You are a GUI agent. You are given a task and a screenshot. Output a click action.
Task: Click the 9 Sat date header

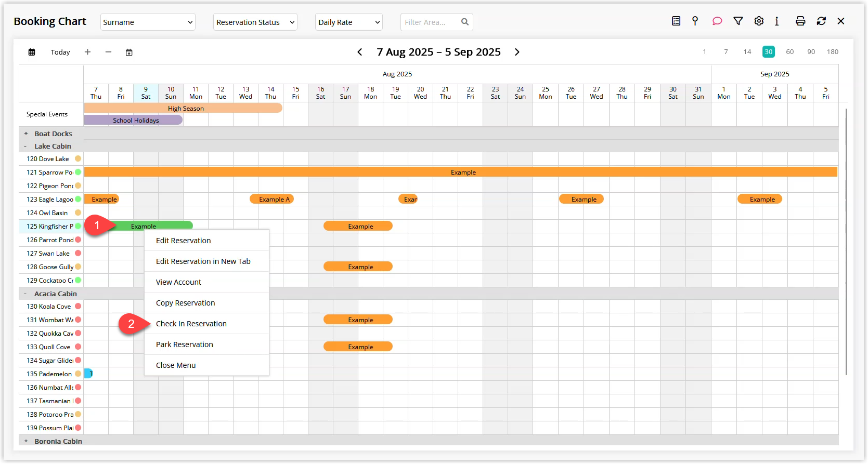point(146,92)
